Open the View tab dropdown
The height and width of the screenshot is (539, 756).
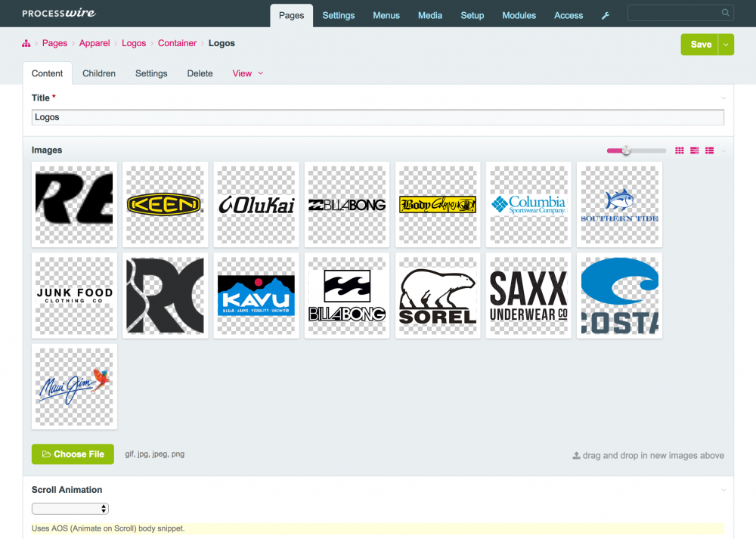[247, 73]
